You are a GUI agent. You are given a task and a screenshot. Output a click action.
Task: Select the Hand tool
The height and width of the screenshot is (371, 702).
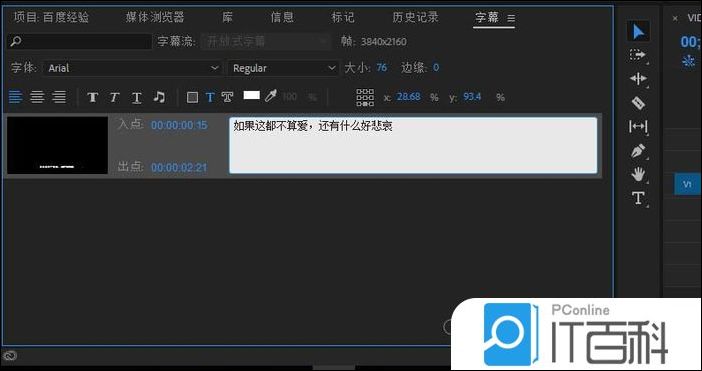(x=638, y=174)
